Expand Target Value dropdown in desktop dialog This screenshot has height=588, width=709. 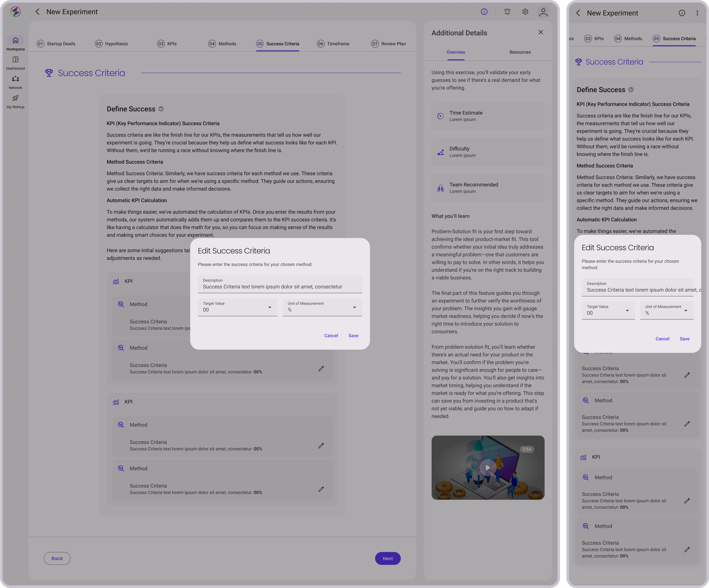click(269, 307)
